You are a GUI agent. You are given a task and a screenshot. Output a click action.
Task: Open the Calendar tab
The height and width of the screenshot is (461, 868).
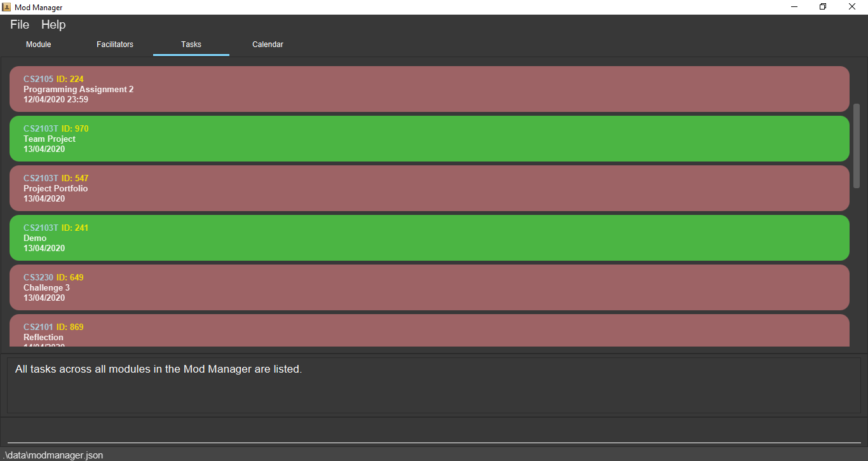[268, 45]
